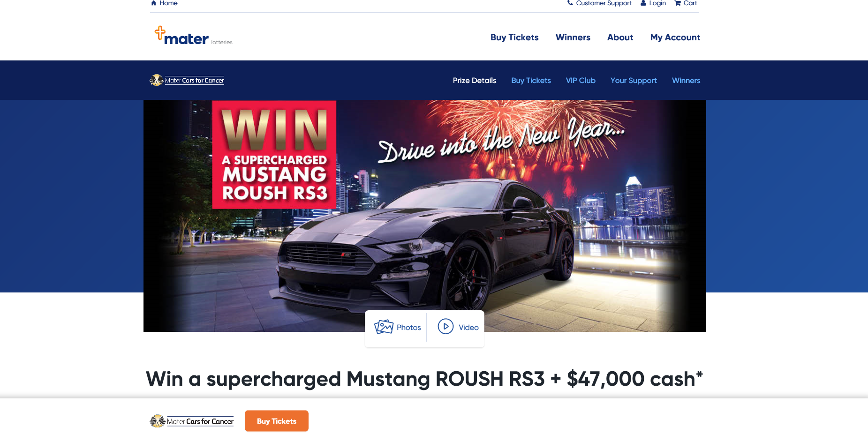The image size is (868, 434).
Task: Open the shopping Cart icon
Action: (x=678, y=3)
